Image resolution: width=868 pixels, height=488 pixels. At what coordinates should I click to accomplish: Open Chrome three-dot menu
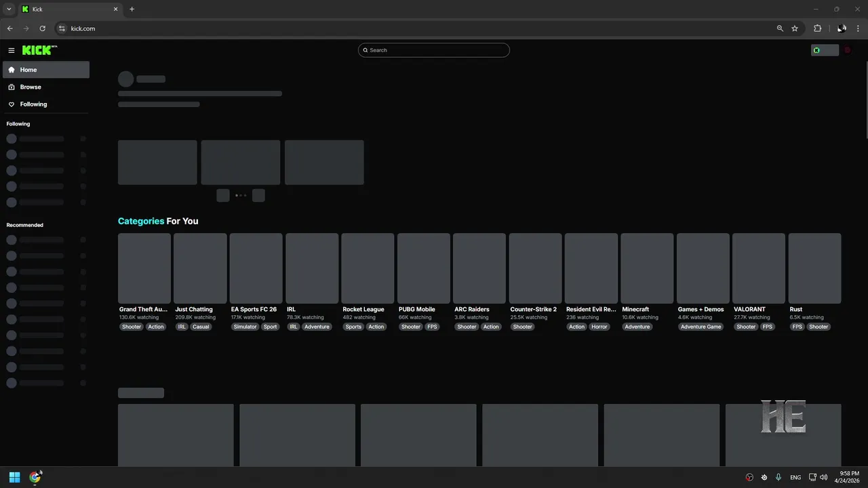(x=859, y=28)
